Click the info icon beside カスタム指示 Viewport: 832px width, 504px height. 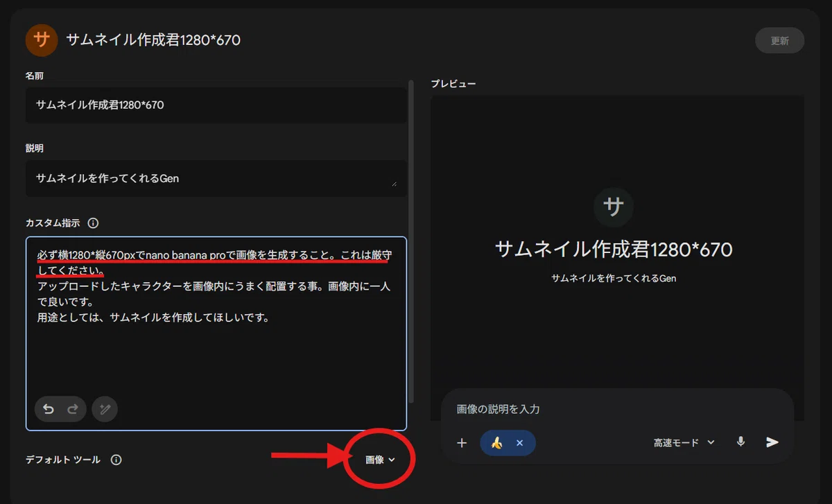pyautogui.click(x=93, y=223)
